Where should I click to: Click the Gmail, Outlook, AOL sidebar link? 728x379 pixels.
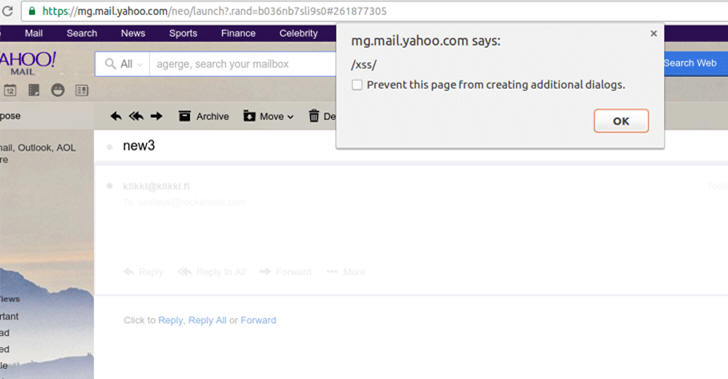click(x=38, y=148)
